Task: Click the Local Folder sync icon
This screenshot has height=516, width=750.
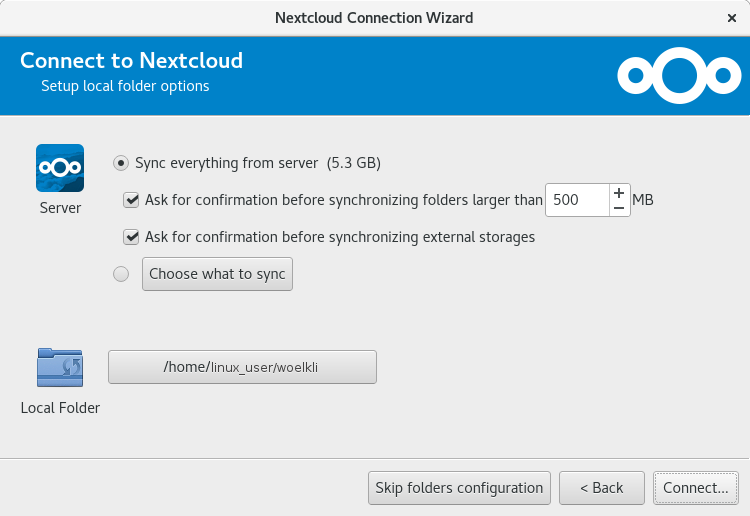Action: coord(60,367)
